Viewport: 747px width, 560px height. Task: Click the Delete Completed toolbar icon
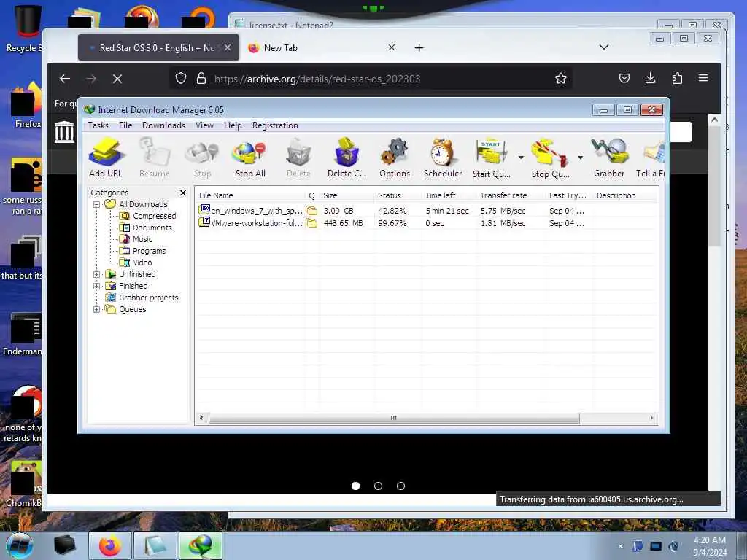(x=347, y=157)
